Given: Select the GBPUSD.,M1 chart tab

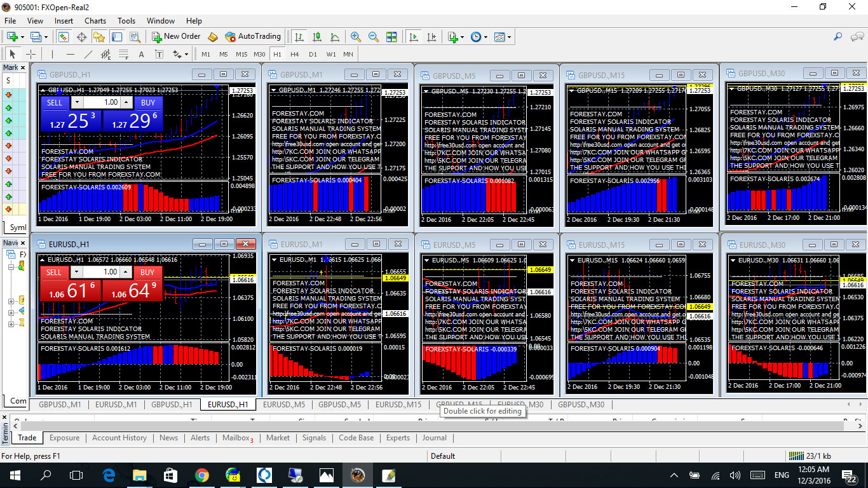Looking at the screenshot, I should point(59,404).
